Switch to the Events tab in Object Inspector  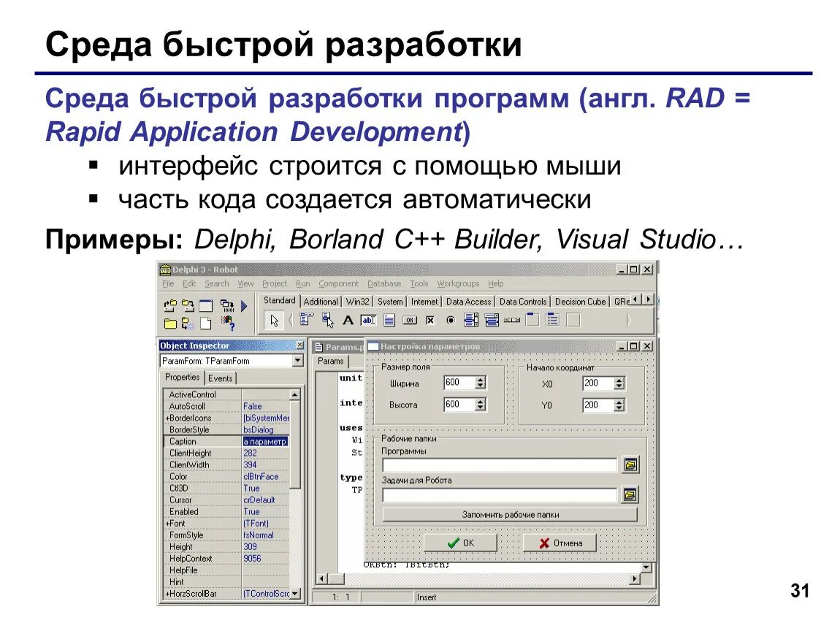pyautogui.click(x=220, y=378)
